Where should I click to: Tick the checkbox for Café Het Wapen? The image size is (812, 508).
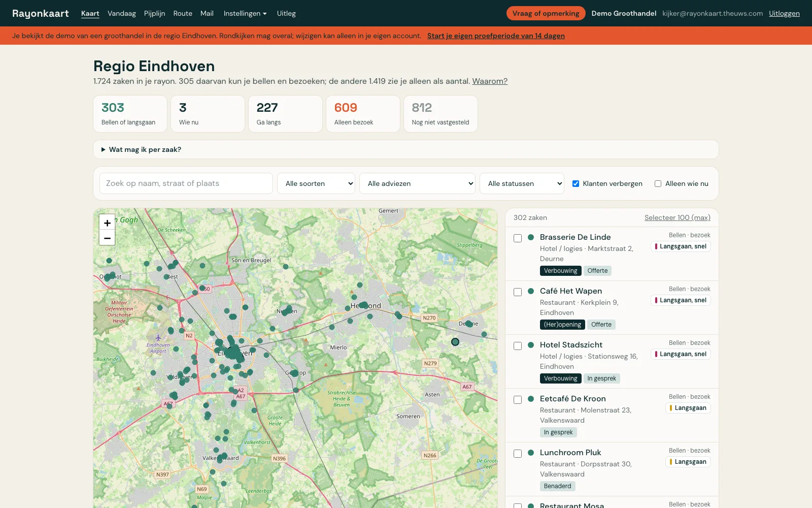point(518,292)
